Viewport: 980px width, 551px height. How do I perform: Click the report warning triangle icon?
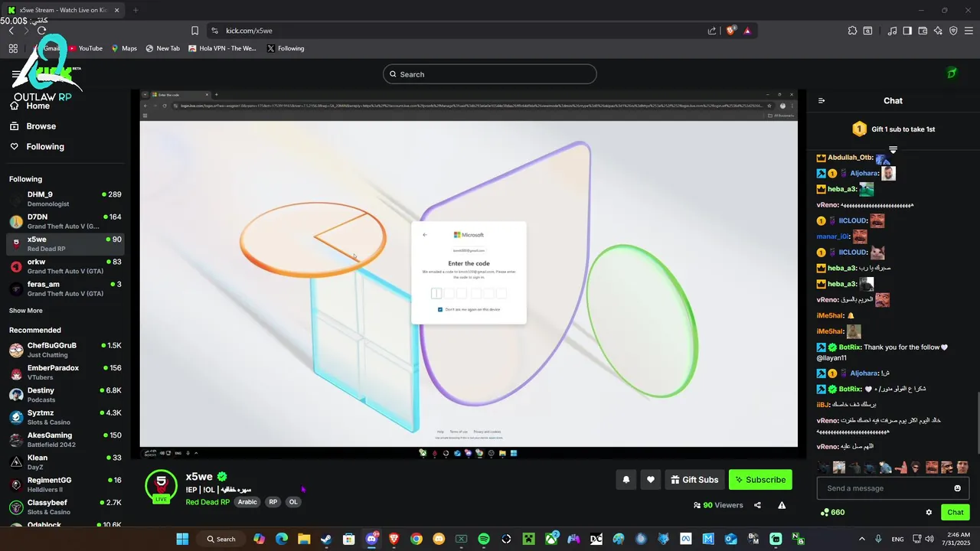tap(782, 505)
